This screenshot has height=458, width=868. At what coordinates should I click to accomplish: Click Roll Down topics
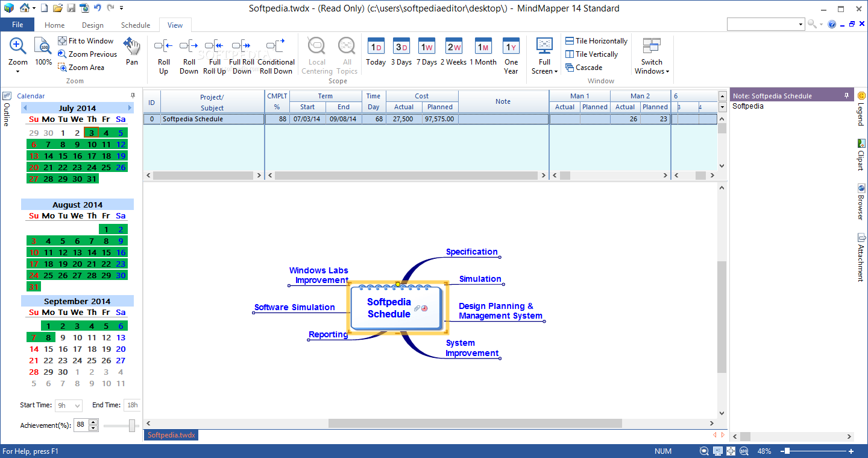tap(189, 56)
